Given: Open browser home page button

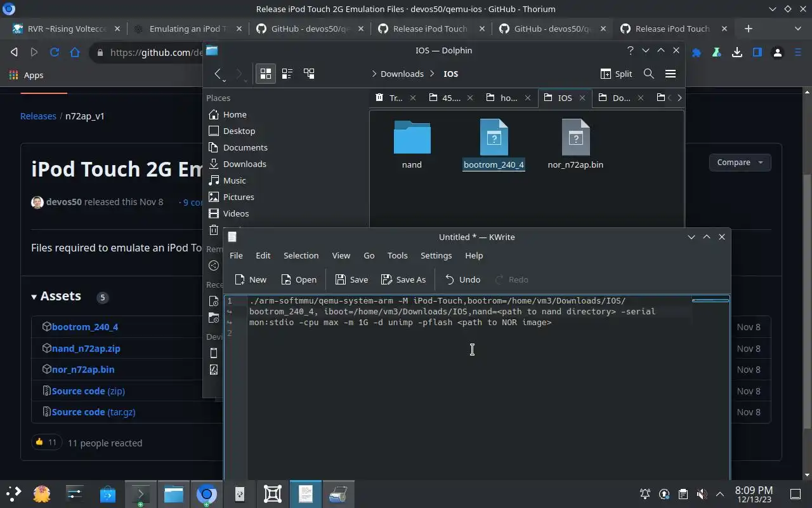Looking at the screenshot, I should pyautogui.click(x=75, y=53).
